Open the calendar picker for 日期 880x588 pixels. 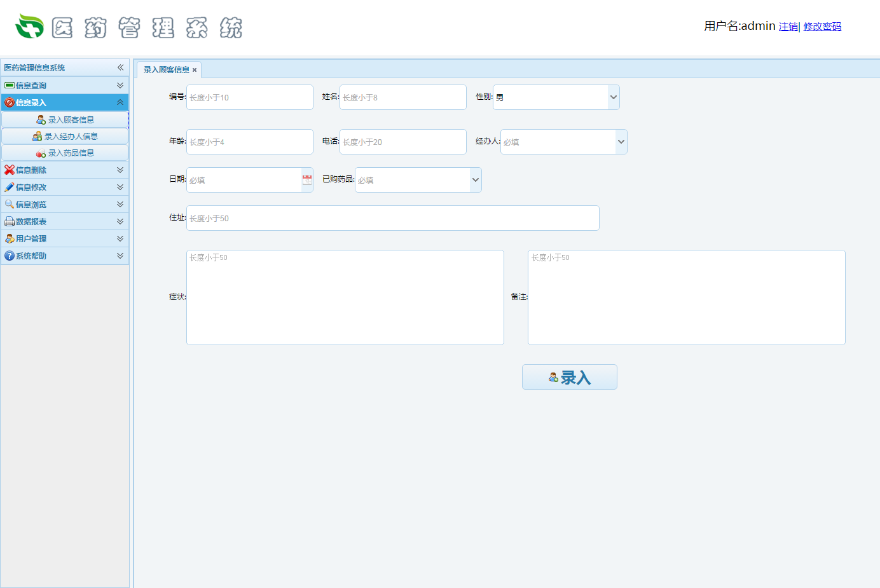pyautogui.click(x=307, y=180)
